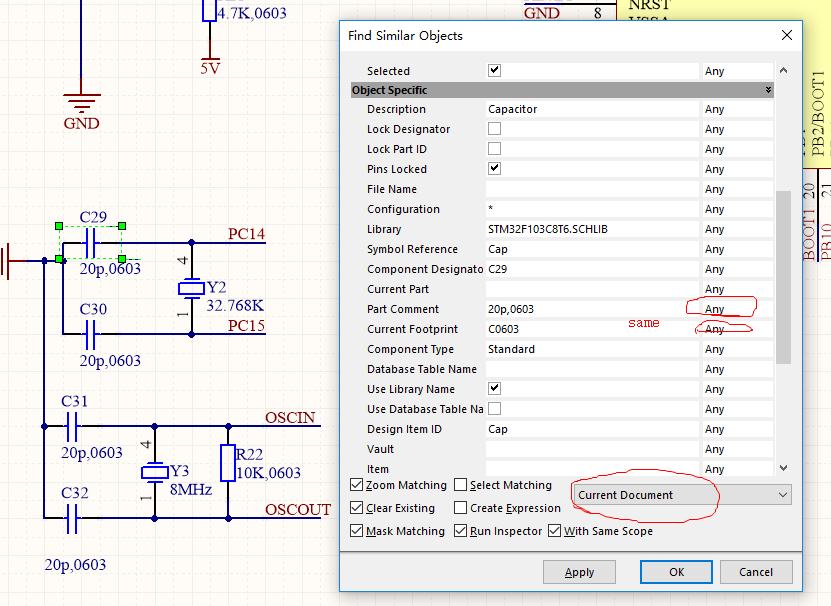
Task: Select the capacitor C31 symbol in the schematic
Action: [72, 426]
